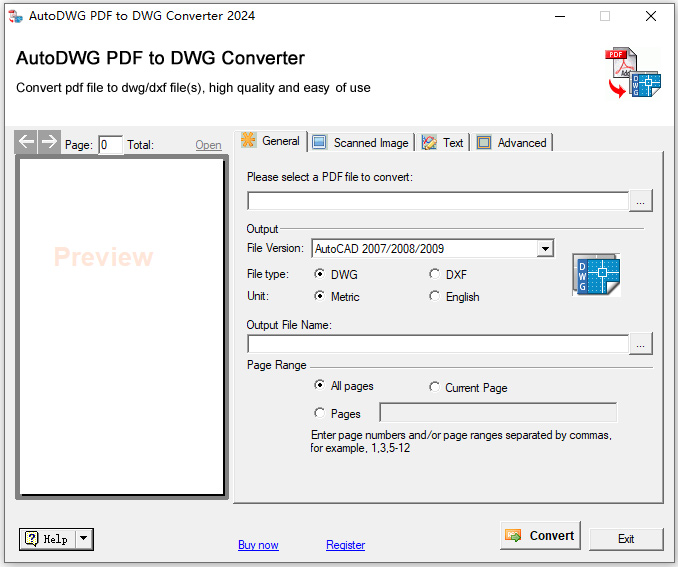Open the File Version dropdown
The image size is (678, 567).
[x=545, y=249]
